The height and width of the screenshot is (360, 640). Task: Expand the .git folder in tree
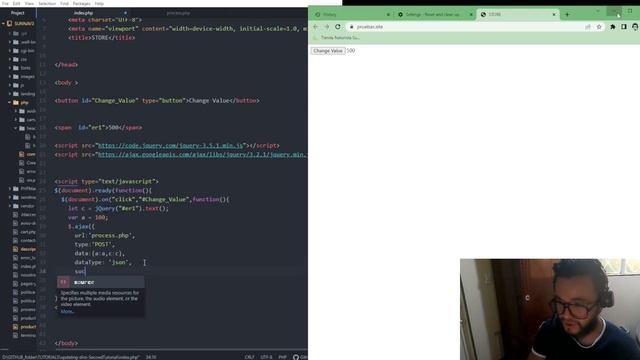[10, 33]
